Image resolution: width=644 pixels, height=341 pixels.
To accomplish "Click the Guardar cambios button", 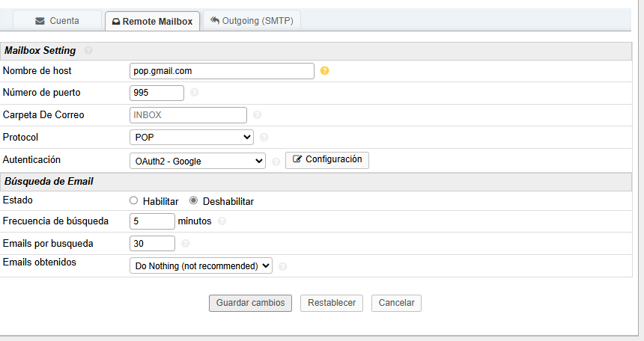I will click(x=250, y=303).
